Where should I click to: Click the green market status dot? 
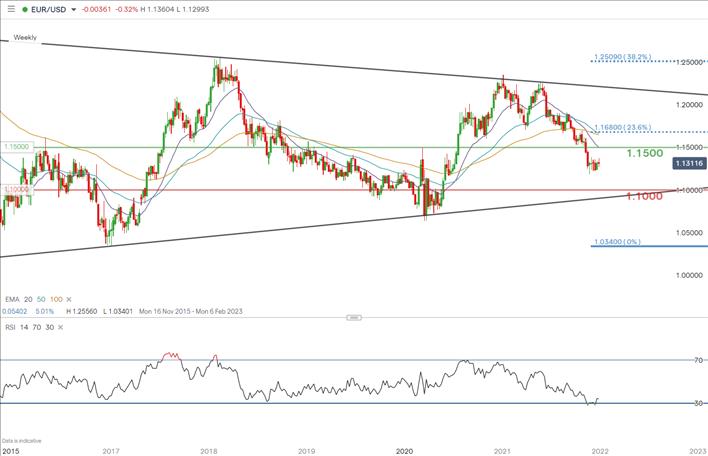[x=25, y=9]
